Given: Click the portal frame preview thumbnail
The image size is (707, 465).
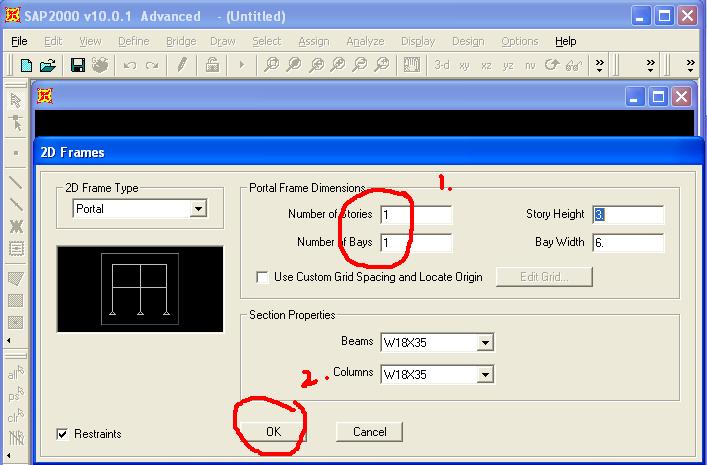Looking at the screenshot, I should coord(140,289).
